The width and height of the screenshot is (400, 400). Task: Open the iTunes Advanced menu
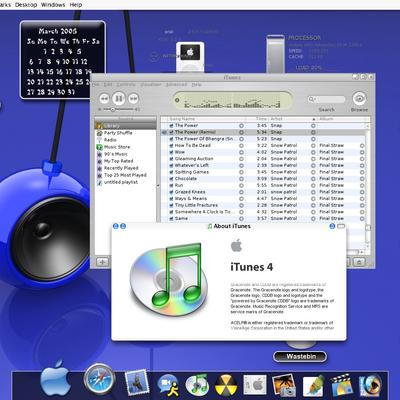[176, 85]
